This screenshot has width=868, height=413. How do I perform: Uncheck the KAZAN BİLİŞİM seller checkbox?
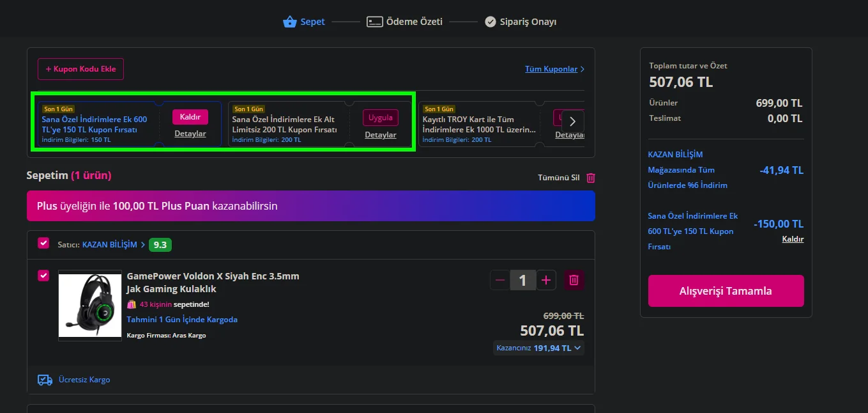click(43, 243)
